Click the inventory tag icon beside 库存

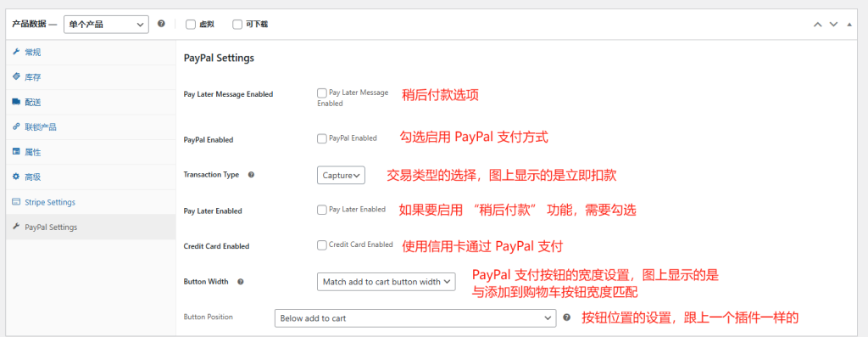tap(16, 77)
